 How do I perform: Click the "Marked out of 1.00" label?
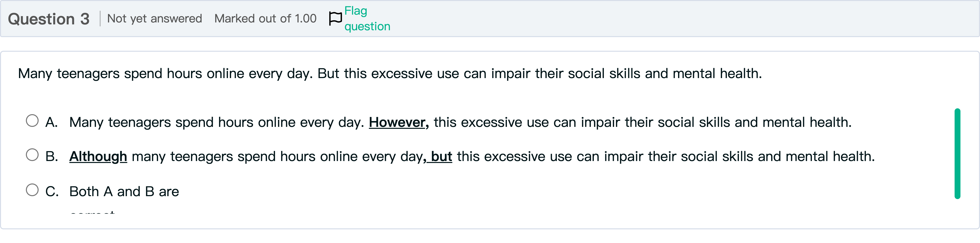pyautogui.click(x=265, y=18)
